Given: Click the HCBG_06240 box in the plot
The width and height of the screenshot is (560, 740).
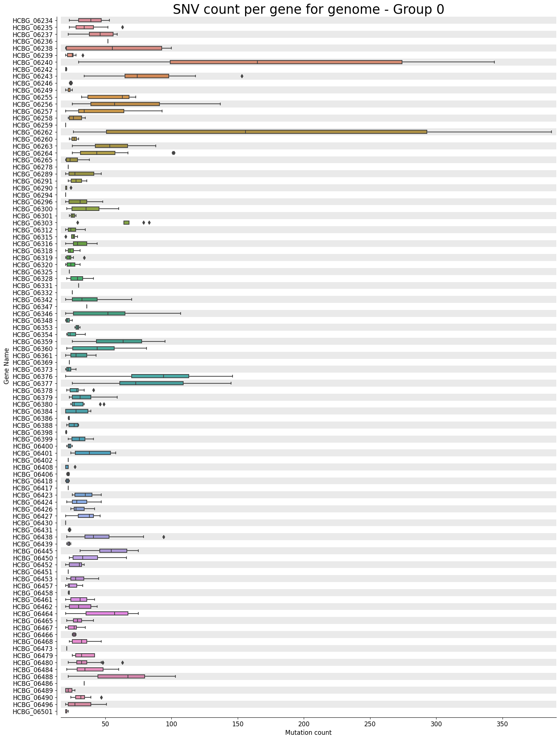Looking at the screenshot, I should tap(286, 62).
